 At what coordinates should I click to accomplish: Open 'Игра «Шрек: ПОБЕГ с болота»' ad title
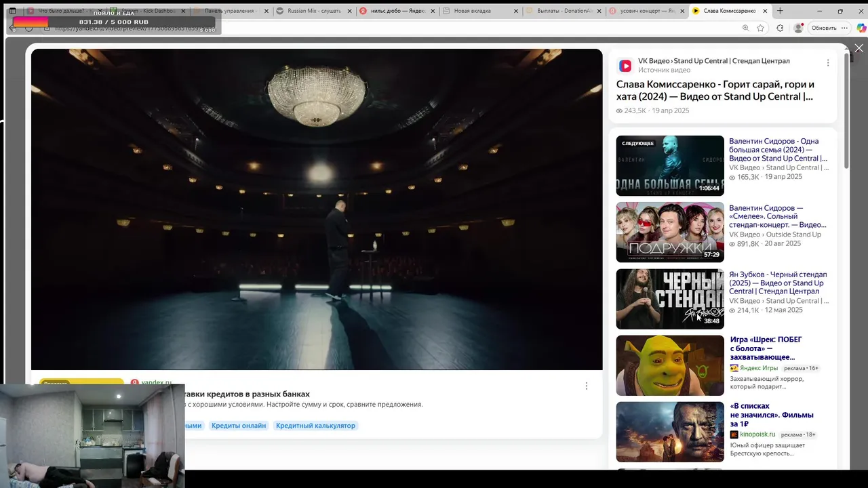click(766, 348)
